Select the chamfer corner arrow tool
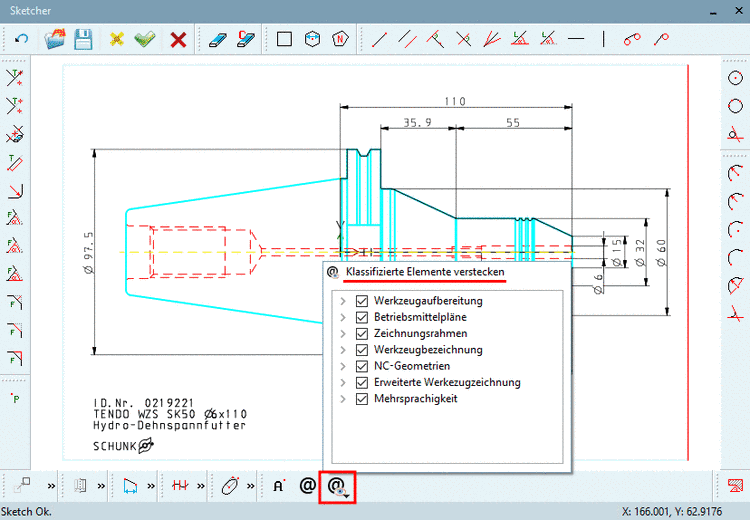Image resolution: width=750 pixels, height=520 pixels. pos(15,190)
